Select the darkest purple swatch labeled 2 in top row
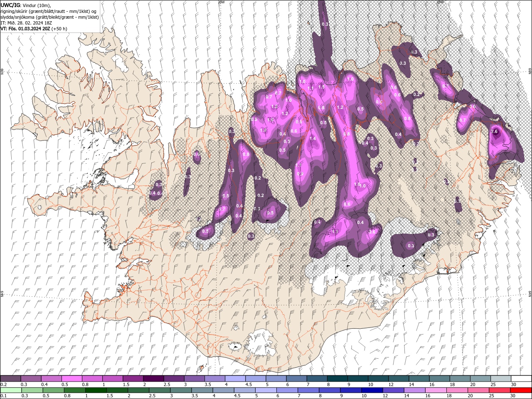Screen dimensions: 532x399 pos(153,379)
